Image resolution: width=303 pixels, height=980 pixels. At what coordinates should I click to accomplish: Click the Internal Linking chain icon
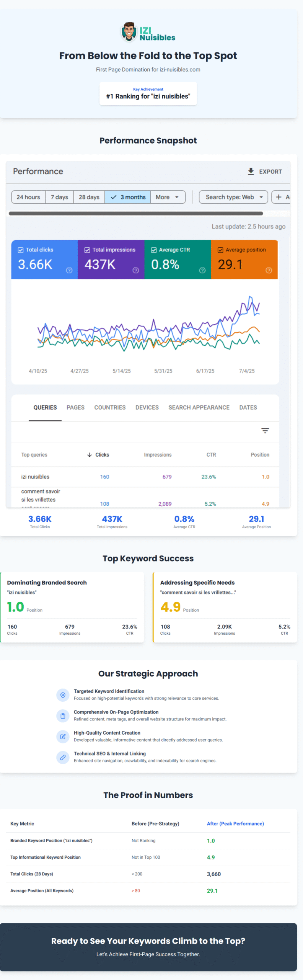pos(63,757)
